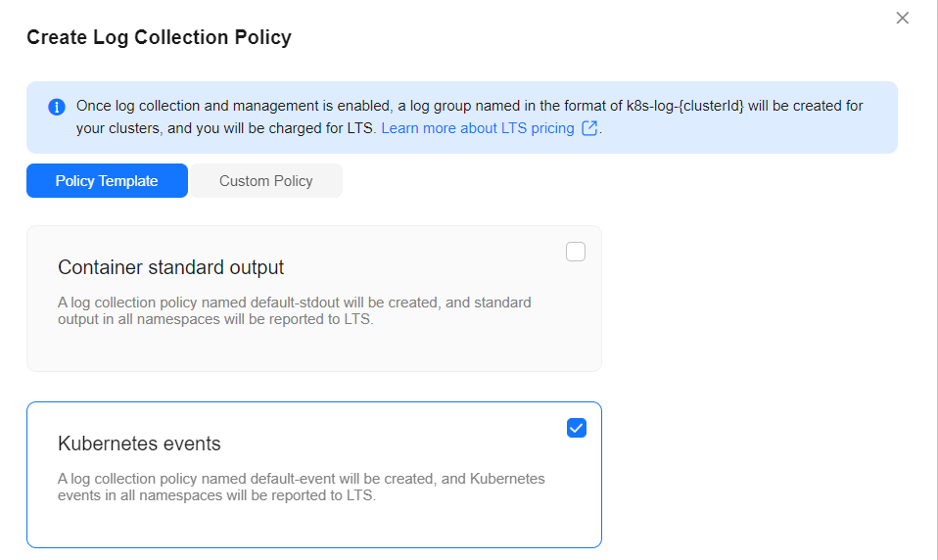Click the Container standard output heading
The image size is (938, 560).
170,267
